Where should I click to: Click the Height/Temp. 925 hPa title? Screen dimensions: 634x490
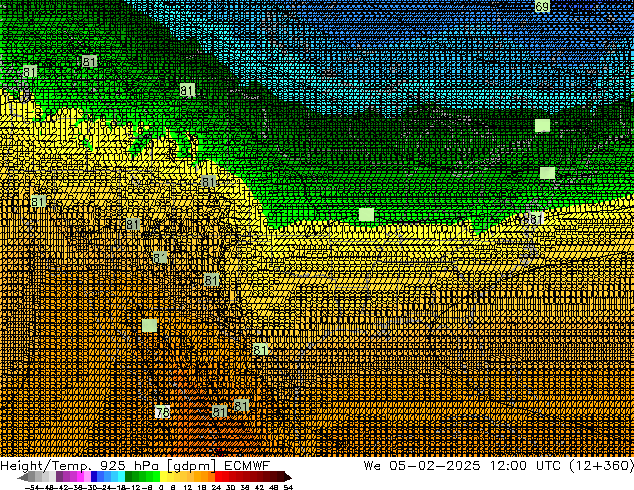[79, 466]
